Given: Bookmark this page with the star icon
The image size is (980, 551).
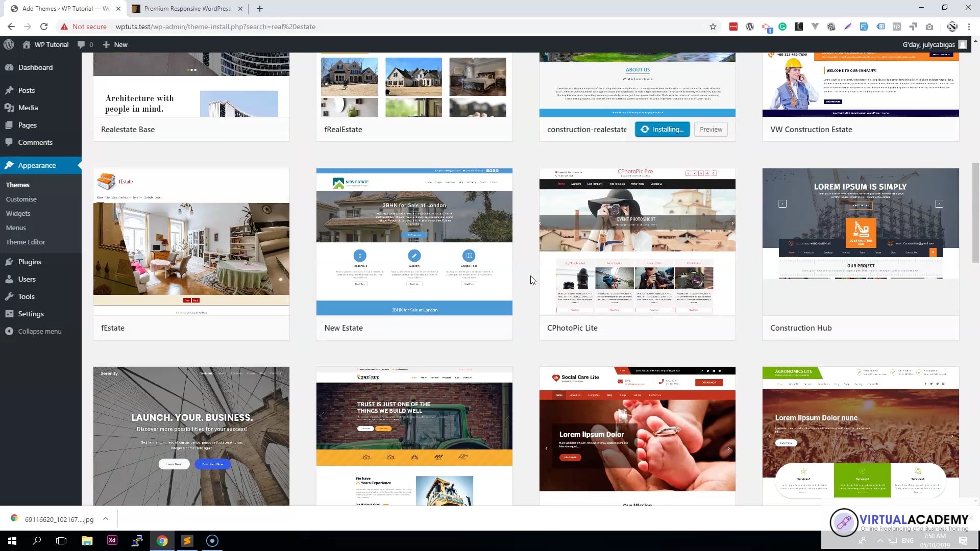Looking at the screenshot, I should pyautogui.click(x=713, y=27).
